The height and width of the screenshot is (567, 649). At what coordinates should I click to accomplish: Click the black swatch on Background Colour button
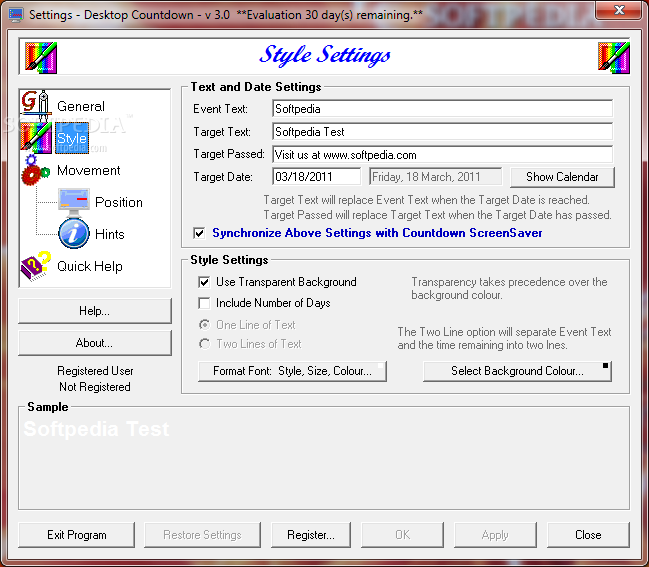point(606,365)
